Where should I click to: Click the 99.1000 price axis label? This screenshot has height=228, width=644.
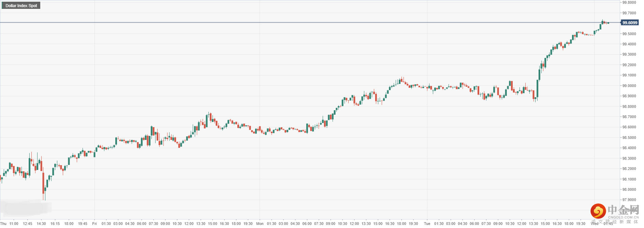click(x=629, y=75)
